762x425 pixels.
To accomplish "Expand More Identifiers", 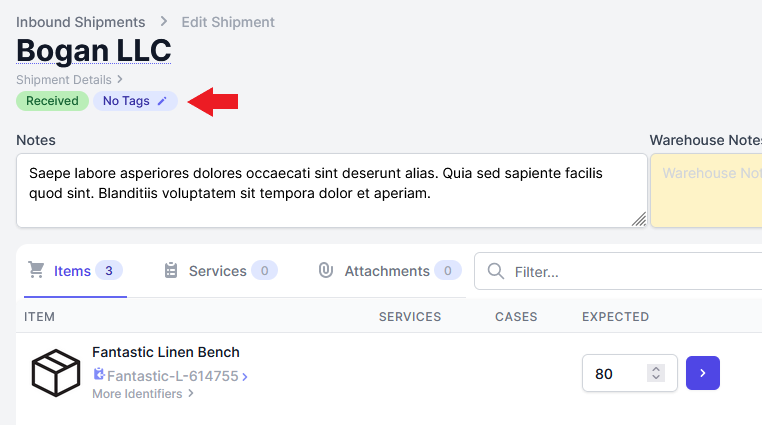I will (143, 393).
